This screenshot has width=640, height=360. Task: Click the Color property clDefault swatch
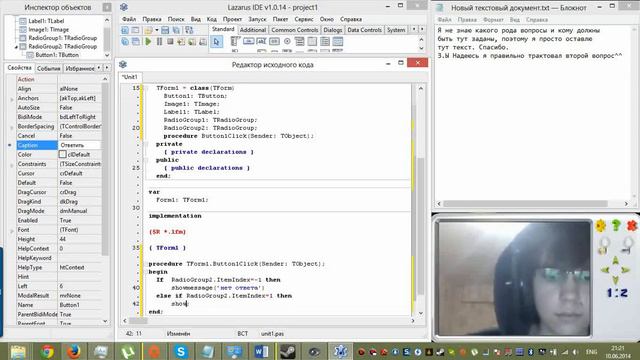[x=62, y=155]
